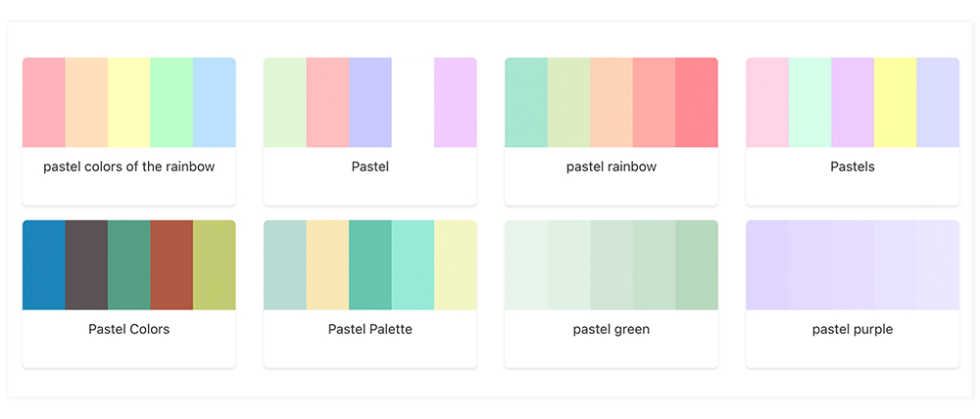980x419 pixels.
Task: Click the rust brown swatch in 'Pastel Colors'
Action: [x=171, y=264]
